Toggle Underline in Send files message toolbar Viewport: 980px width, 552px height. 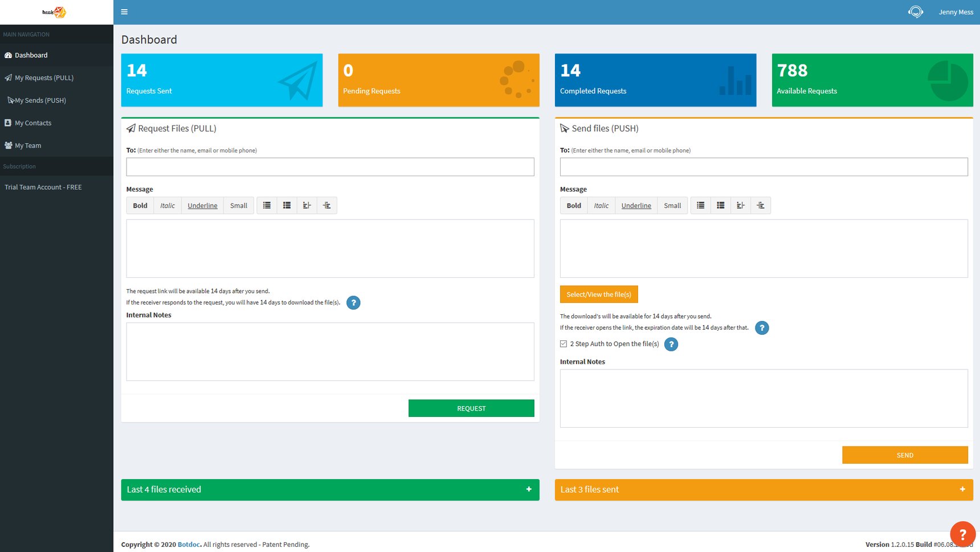(636, 206)
